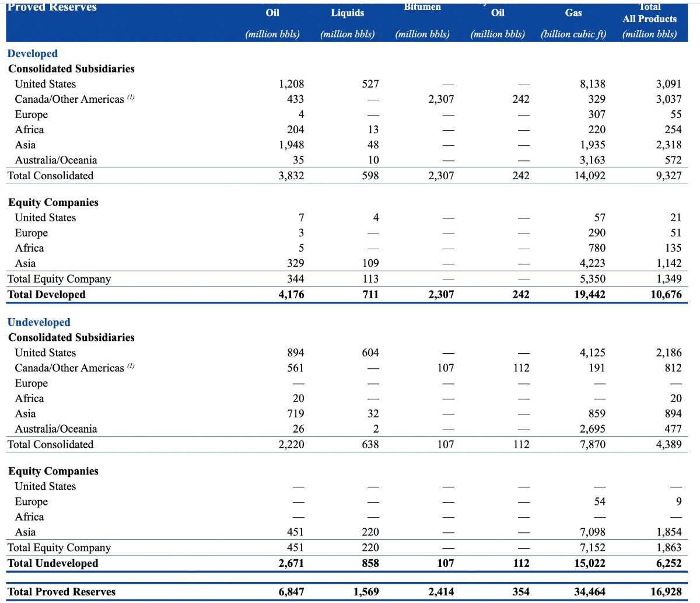Click the Total Consolidated gas value 14,092
The width and height of the screenshot is (700, 603).
(x=590, y=176)
